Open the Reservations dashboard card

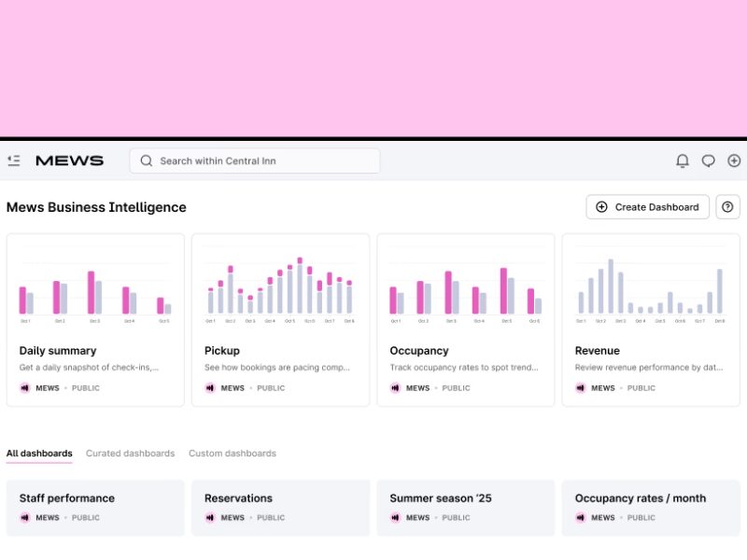point(280,507)
